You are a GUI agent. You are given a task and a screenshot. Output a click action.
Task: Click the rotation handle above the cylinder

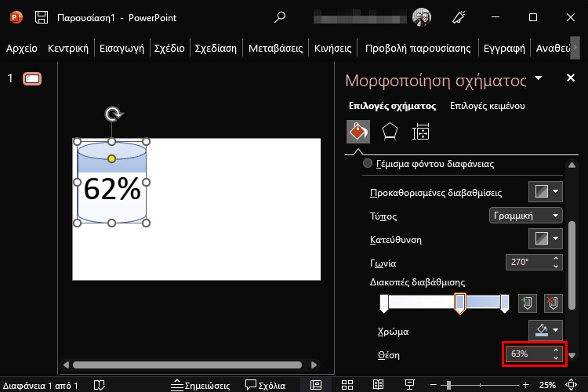coord(112,114)
